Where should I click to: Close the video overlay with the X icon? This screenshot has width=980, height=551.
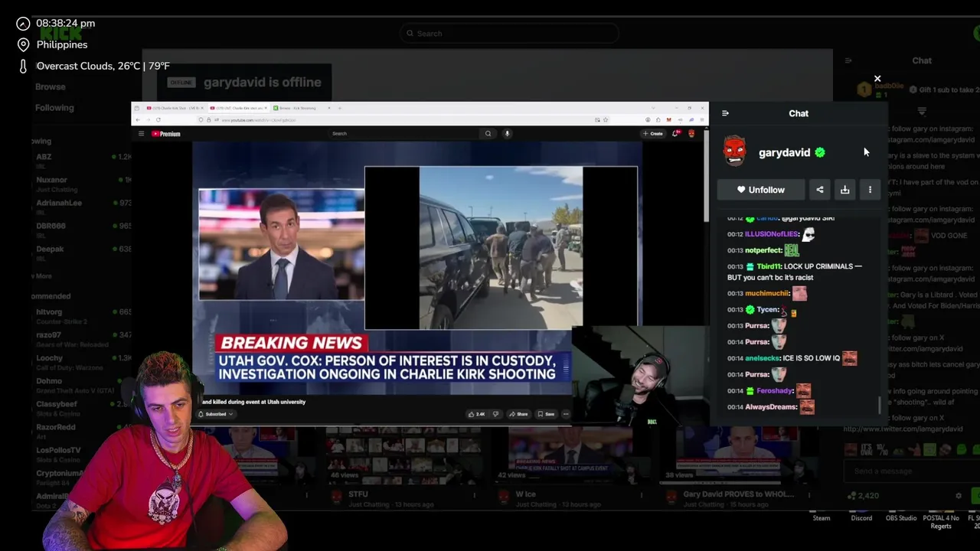[x=877, y=79]
